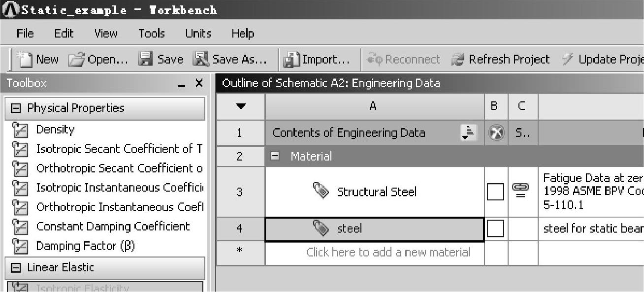The height and width of the screenshot is (292, 644).
Task: Collapse the Linear Elastic toolbox group
Action: [16, 267]
